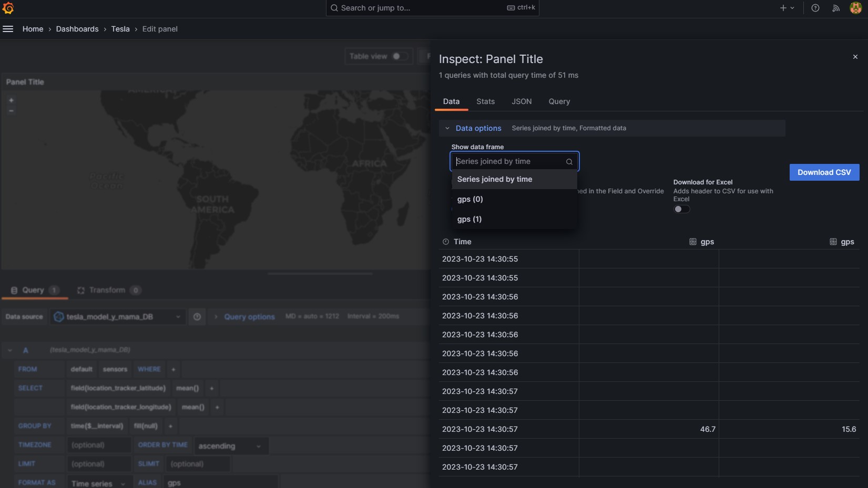The width and height of the screenshot is (868, 488).
Task: Click the LIMIT optional input
Action: (99, 464)
